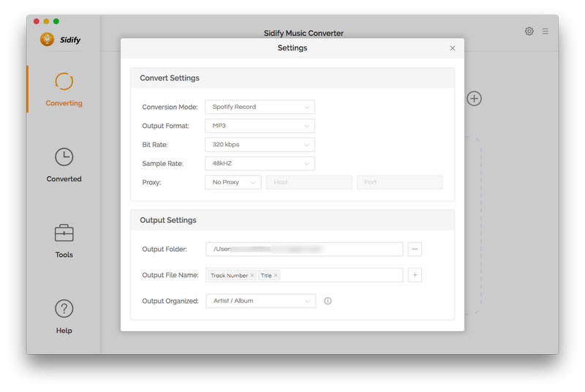Open the Sample Rate dropdown
This screenshot has width=585, height=392.
[x=260, y=163]
